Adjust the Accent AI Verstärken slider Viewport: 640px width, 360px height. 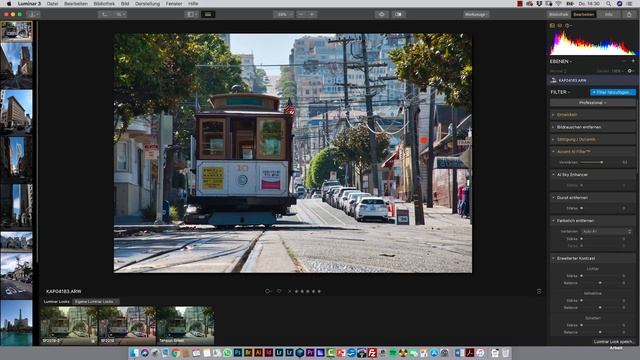[601, 162]
